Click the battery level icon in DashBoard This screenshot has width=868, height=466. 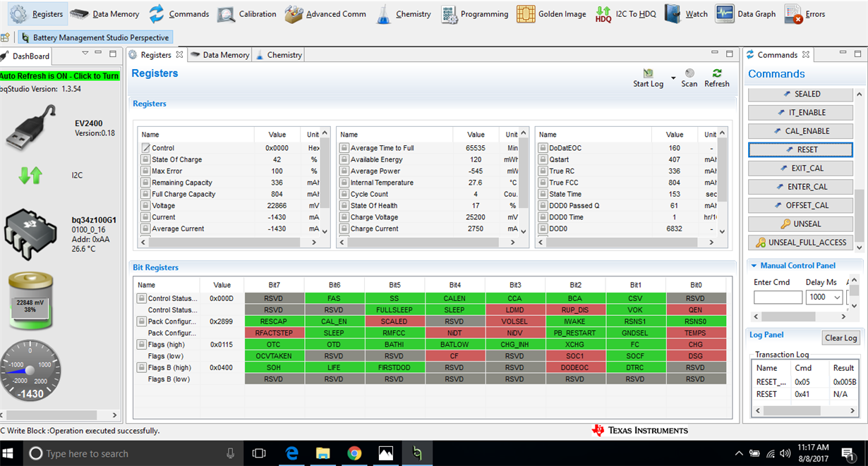31,302
